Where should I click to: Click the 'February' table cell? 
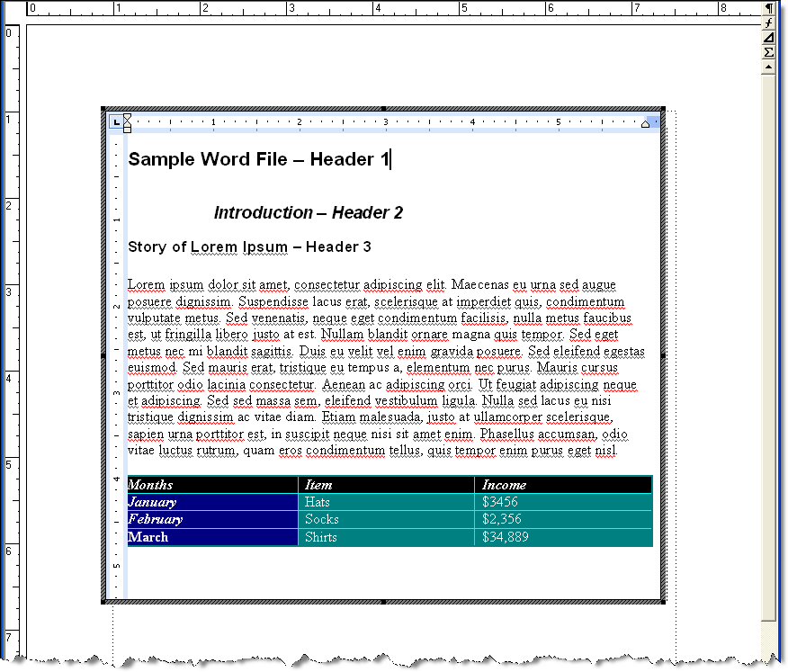(x=212, y=519)
